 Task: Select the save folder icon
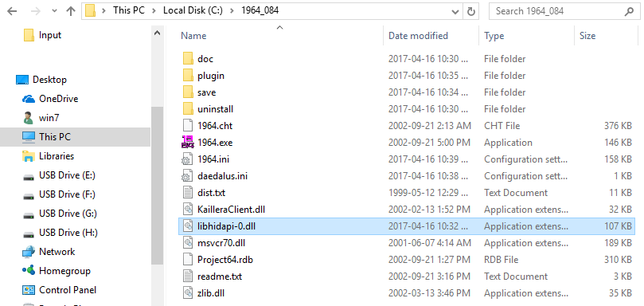pyautogui.click(x=188, y=92)
